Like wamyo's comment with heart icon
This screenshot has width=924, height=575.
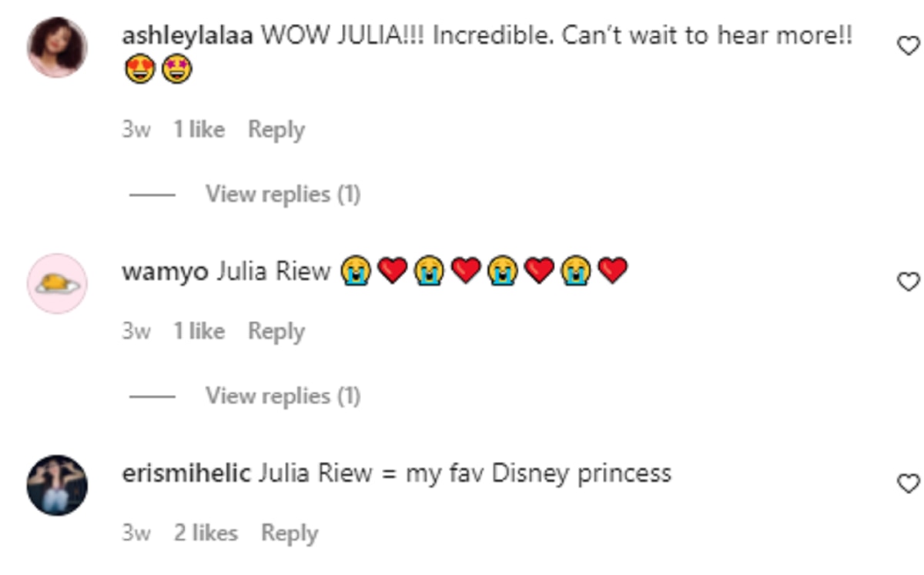click(x=909, y=282)
